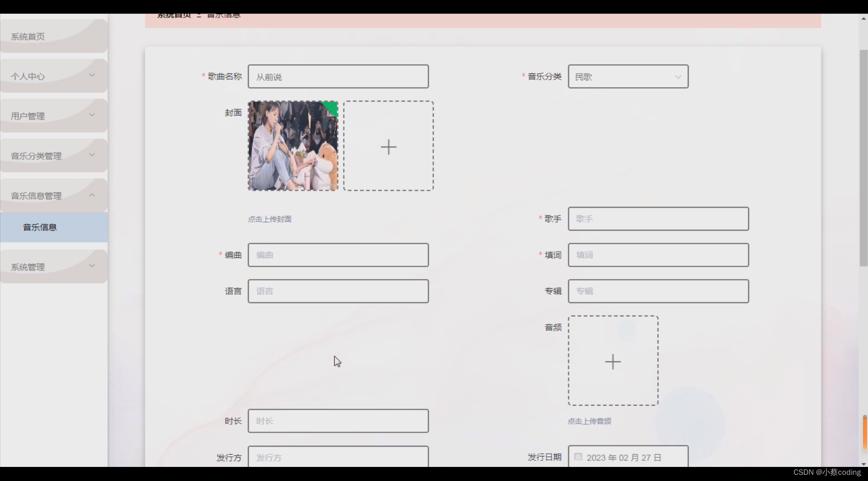Click the second cover upload slot icon

coord(389,146)
